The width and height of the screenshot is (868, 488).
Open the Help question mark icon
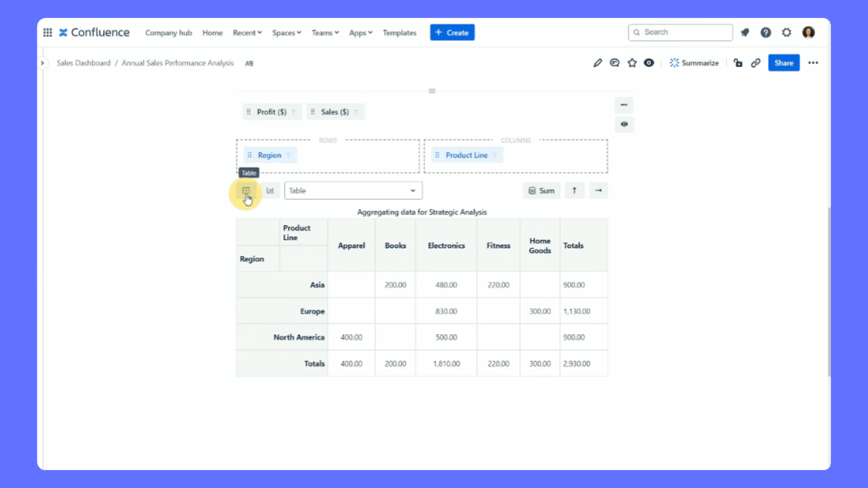[x=766, y=32]
